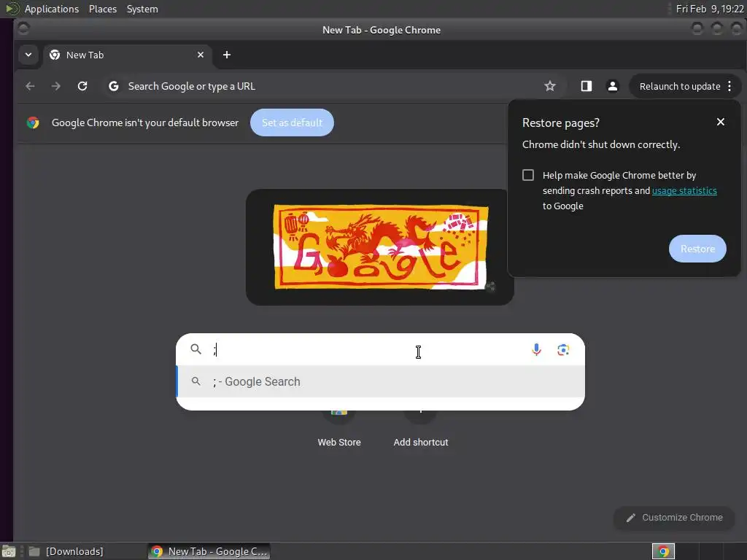The height and width of the screenshot is (560, 747).
Task: Click the magnifier icon in search box
Action: (196, 349)
